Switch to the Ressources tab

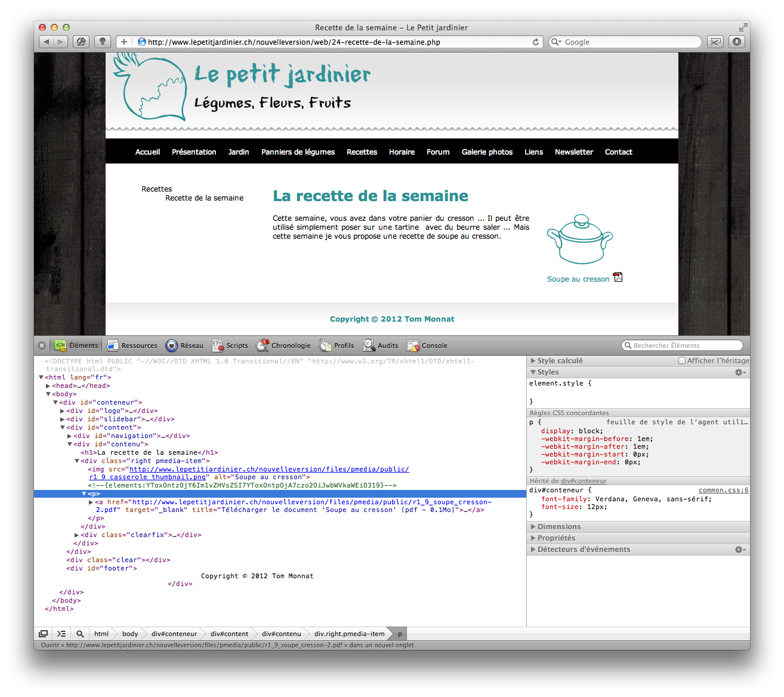132,346
